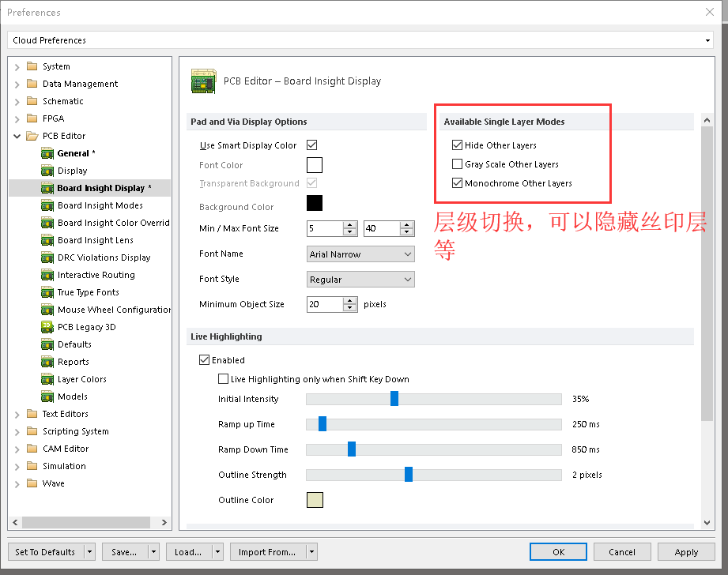Click the OK button

click(558, 552)
